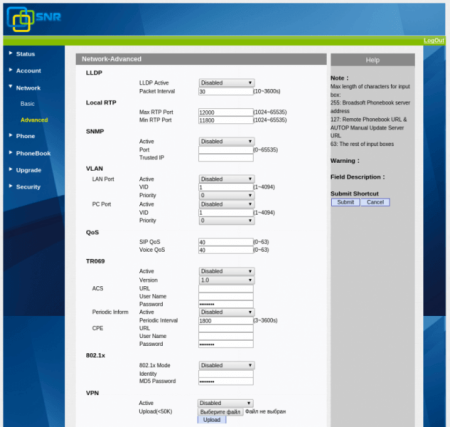Viewport: 450px width, 427px height.
Task: Click the 802.1x Identity field
Action: pos(226,374)
